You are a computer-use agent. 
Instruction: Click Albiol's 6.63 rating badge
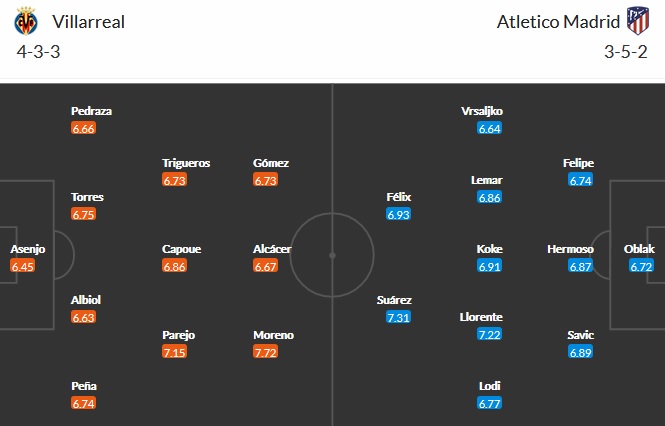pos(84,317)
